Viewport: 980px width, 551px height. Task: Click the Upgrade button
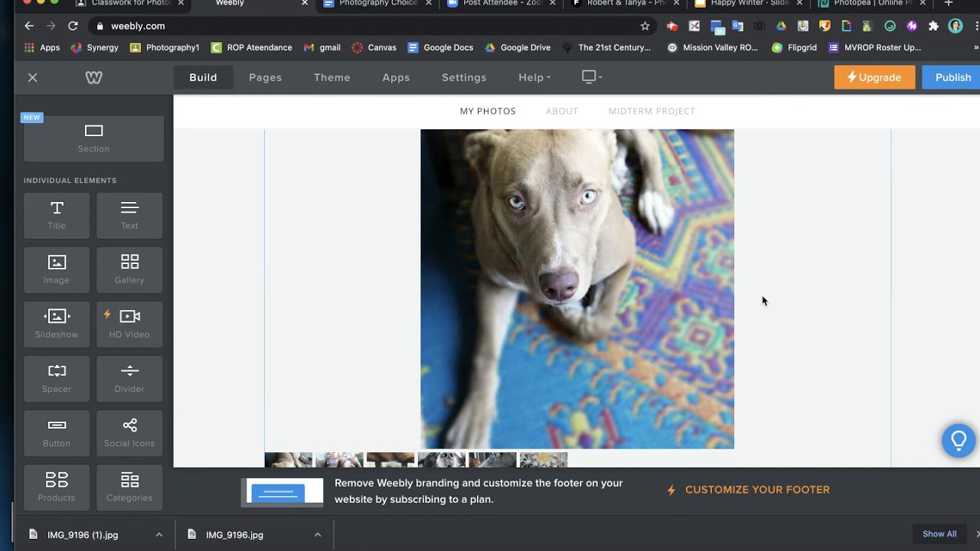click(874, 77)
